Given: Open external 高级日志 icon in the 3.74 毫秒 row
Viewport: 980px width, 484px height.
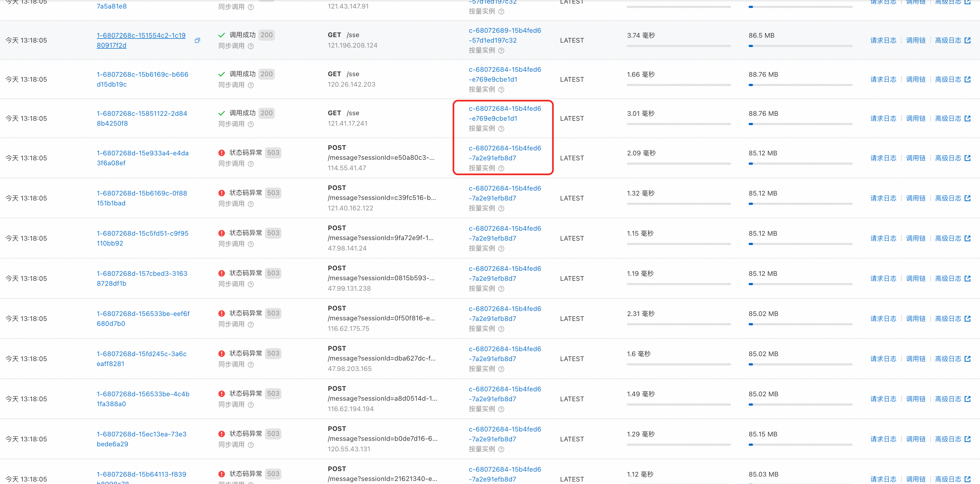Looking at the screenshot, I should [x=967, y=40].
